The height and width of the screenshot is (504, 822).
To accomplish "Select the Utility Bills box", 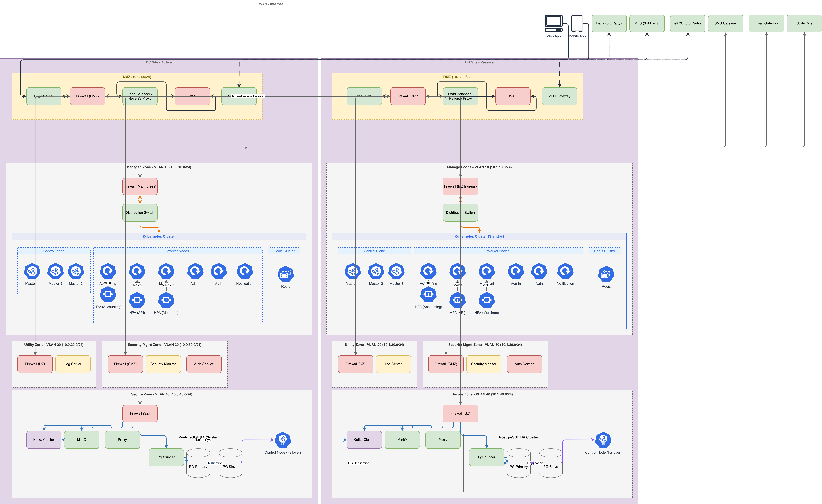I will [804, 23].
